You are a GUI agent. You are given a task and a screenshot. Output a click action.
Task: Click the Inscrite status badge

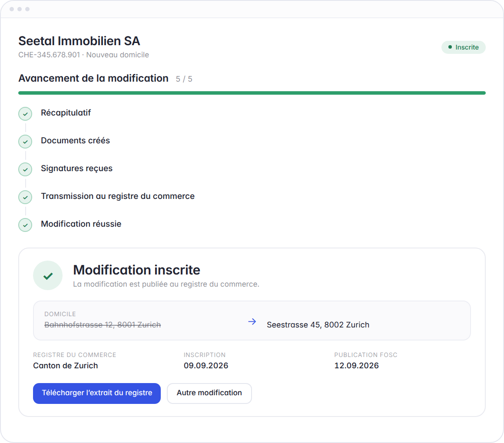point(463,47)
